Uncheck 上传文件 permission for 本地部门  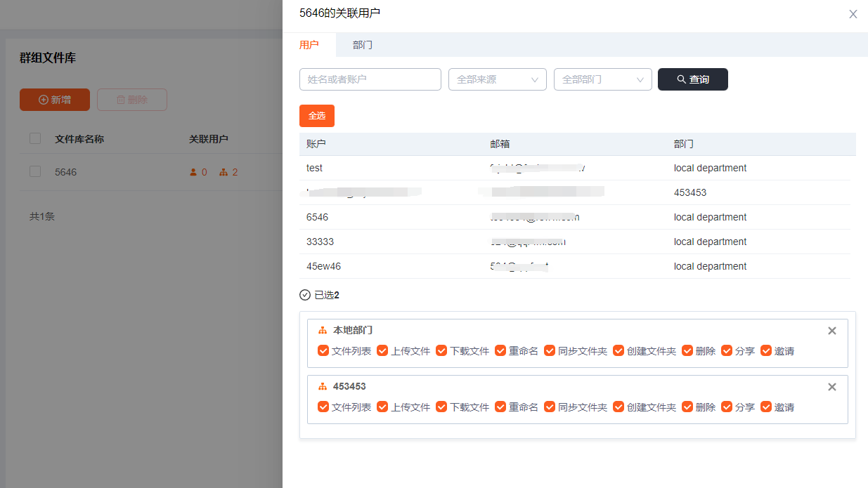pos(382,351)
